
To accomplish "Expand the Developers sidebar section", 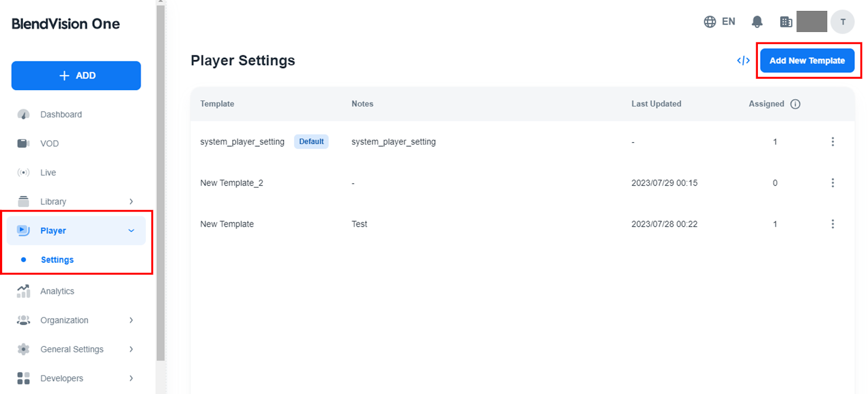I will (131, 378).
